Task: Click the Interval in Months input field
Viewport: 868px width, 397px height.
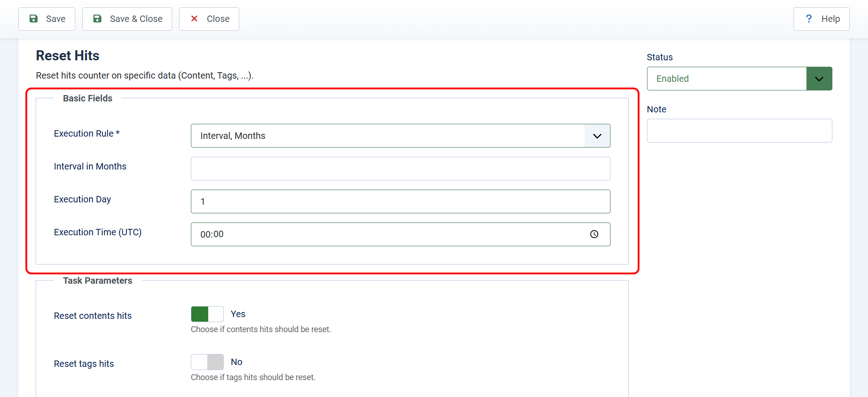Action: [400, 169]
